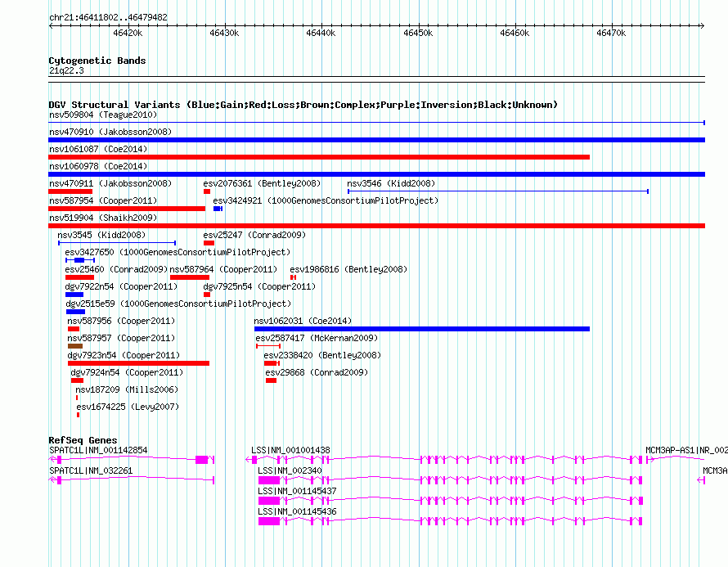Click esv29868 (Conrad2009) label
Screen dimensions: 728x567
click(x=317, y=372)
